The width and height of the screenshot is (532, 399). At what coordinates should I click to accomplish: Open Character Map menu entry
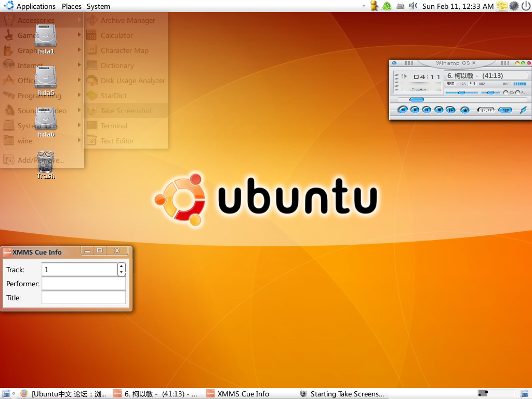126,50
